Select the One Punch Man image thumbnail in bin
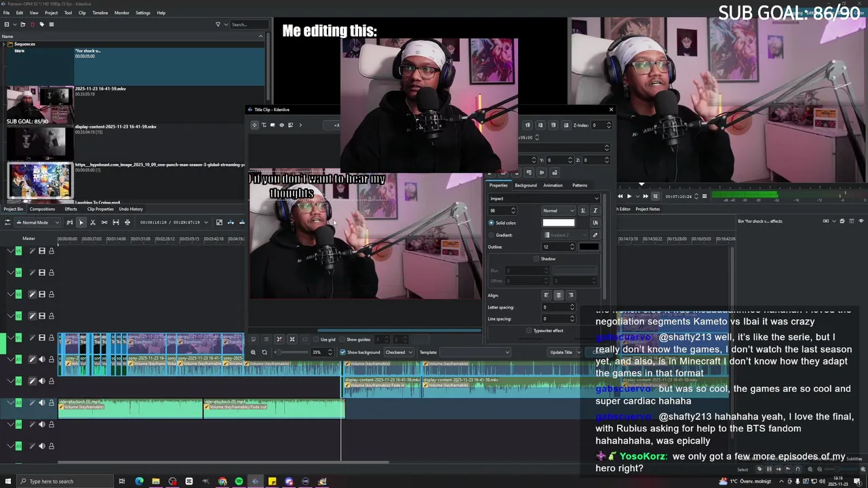868x488 pixels. click(39, 180)
